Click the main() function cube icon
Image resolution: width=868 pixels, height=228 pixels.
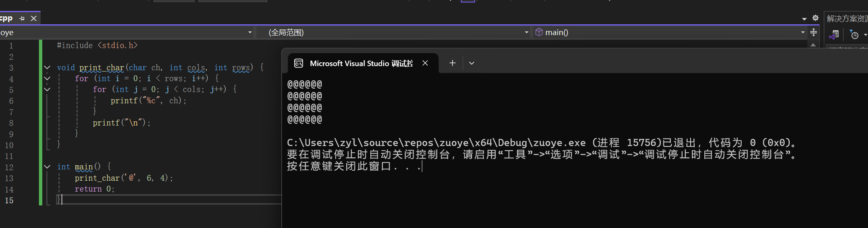click(x=539, y=32)
